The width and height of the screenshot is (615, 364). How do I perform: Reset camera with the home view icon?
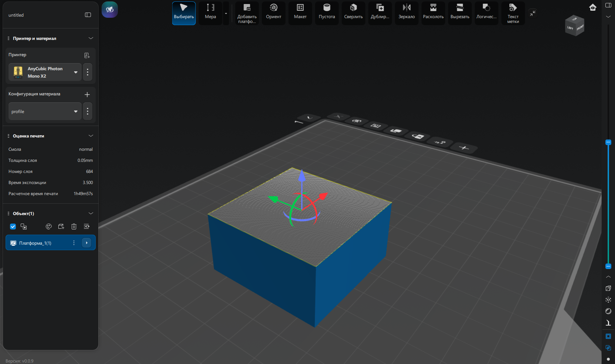[x=593, y=7]
